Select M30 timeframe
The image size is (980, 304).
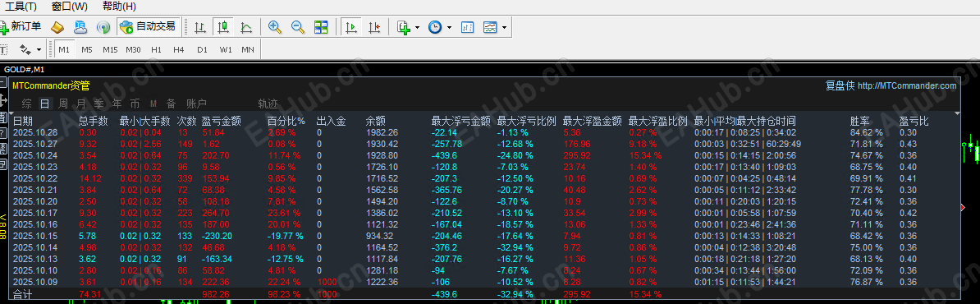[133, 48]
